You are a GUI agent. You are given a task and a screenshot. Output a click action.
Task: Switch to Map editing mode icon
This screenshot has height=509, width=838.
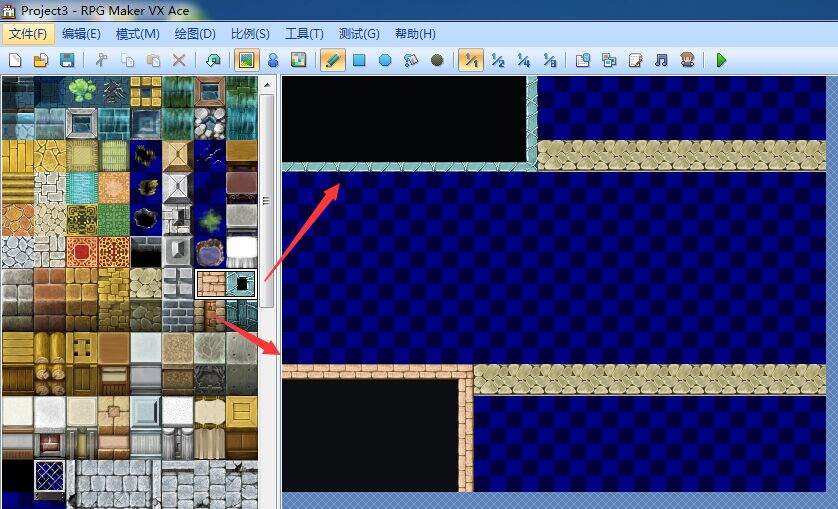pos(246,60)
